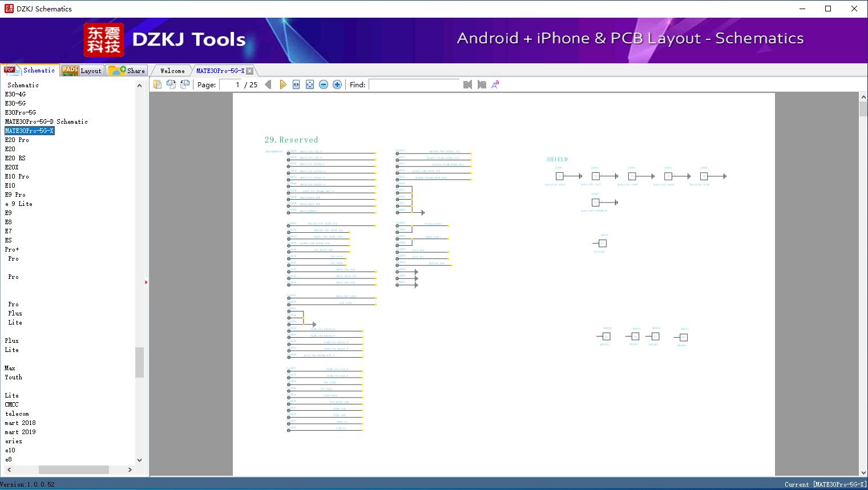868x490 pixels.
Task: Click the "29. Reserved" page heading
Action: (291, 140)
